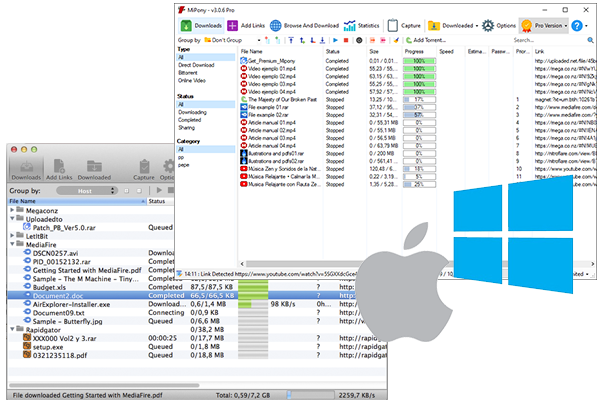Open the Statistics chart
Screen dimensions: 600x400
[349, 26]
